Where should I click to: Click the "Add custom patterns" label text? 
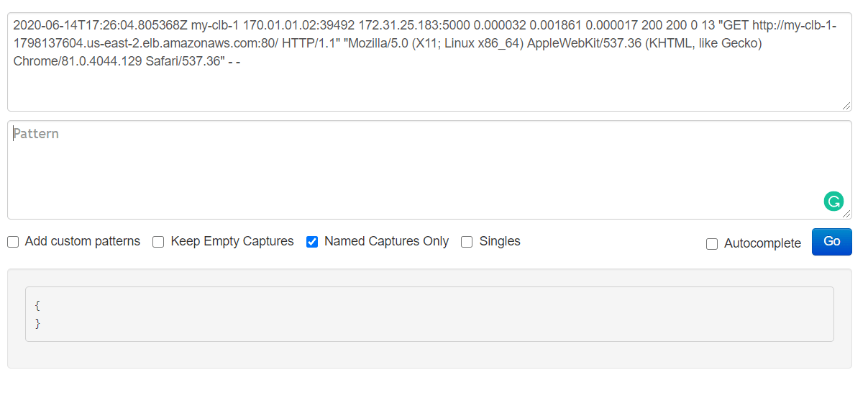[x=83, y=242]
